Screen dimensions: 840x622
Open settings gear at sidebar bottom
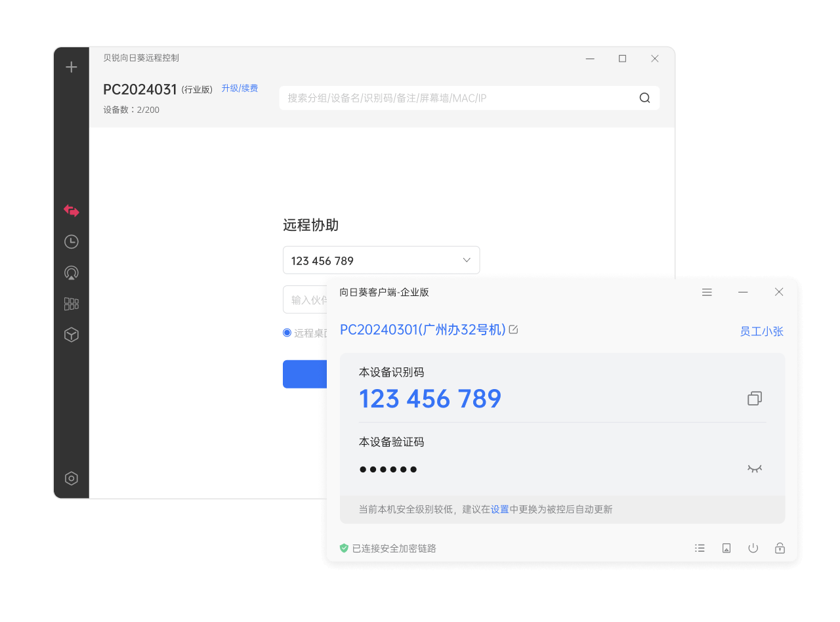coord(71,478)
